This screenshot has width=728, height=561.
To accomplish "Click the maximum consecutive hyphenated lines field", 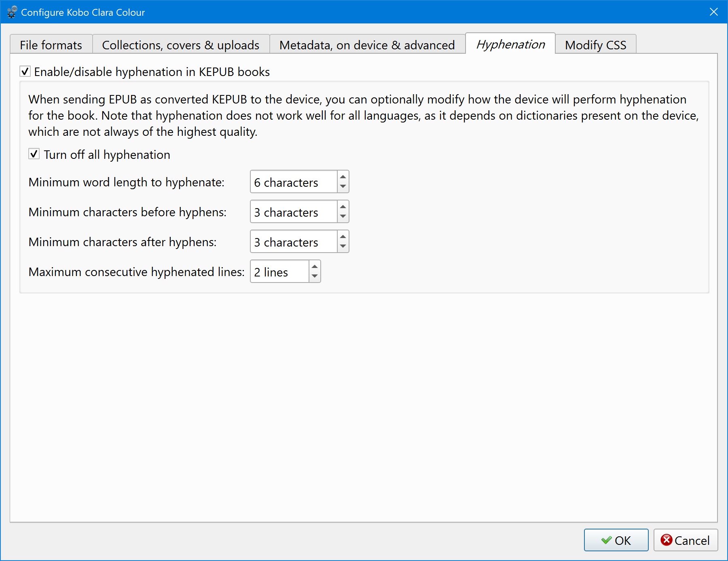I will pos(279,272).
